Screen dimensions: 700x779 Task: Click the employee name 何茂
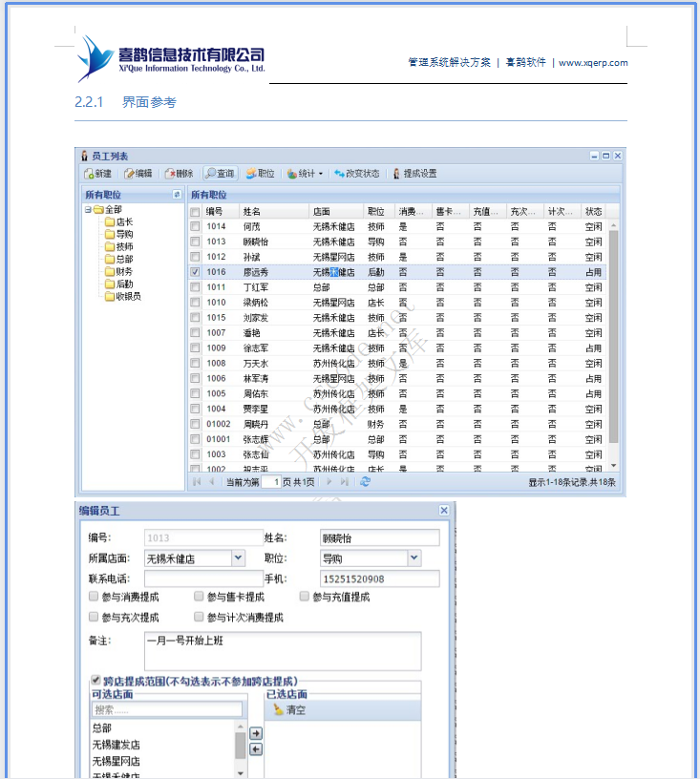[x=251, y=226]
